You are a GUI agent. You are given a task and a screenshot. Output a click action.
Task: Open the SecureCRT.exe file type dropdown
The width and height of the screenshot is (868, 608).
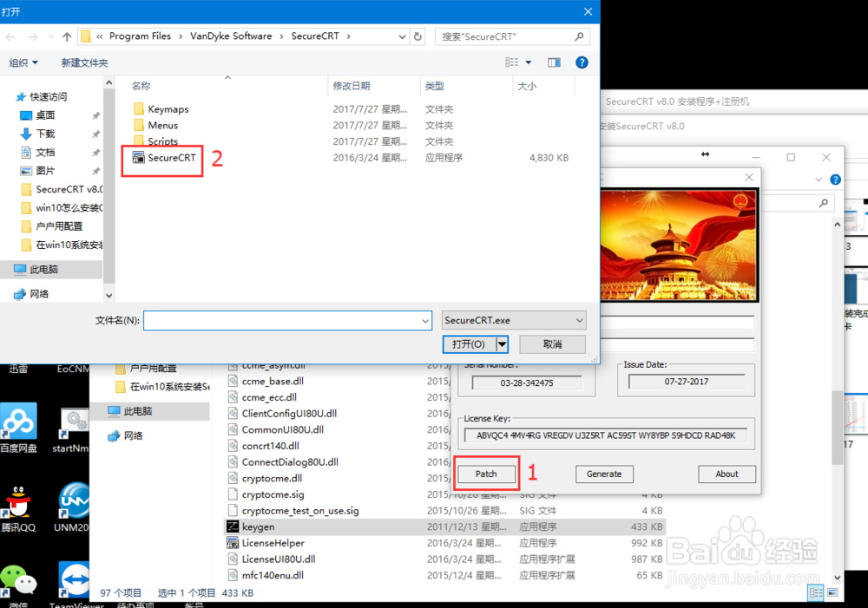[578, 320]
